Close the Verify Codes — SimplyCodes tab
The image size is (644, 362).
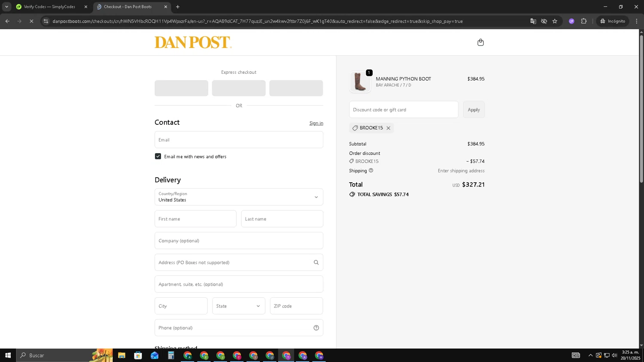(x=86, y=7)
